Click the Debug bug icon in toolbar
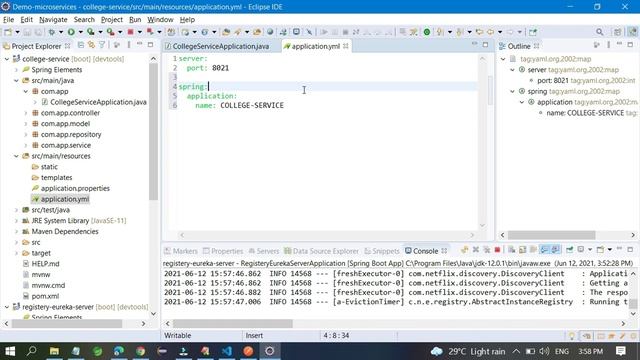The width and height of the screenshot is (640, 360). pyautogui.click(x=51, y=32)
